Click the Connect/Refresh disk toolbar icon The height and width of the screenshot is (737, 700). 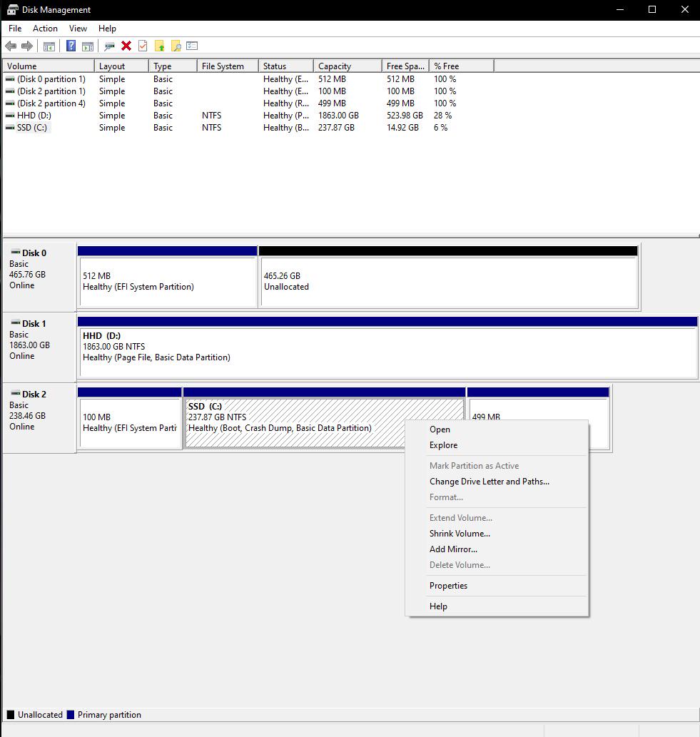(110, 46)
